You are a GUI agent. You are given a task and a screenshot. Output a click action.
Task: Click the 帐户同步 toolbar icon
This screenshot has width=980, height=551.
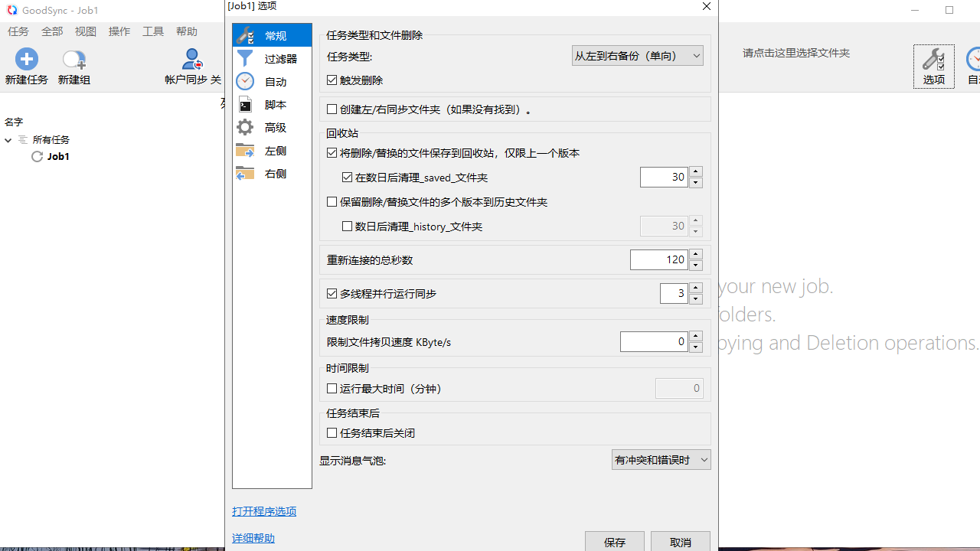[191, 66]
